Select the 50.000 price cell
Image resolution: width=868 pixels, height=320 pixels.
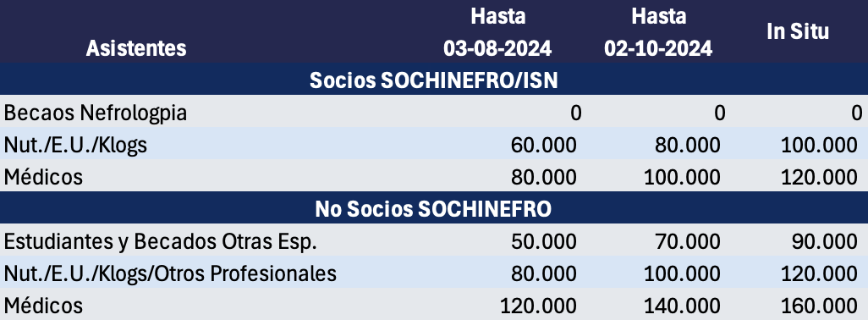[544, 241]
